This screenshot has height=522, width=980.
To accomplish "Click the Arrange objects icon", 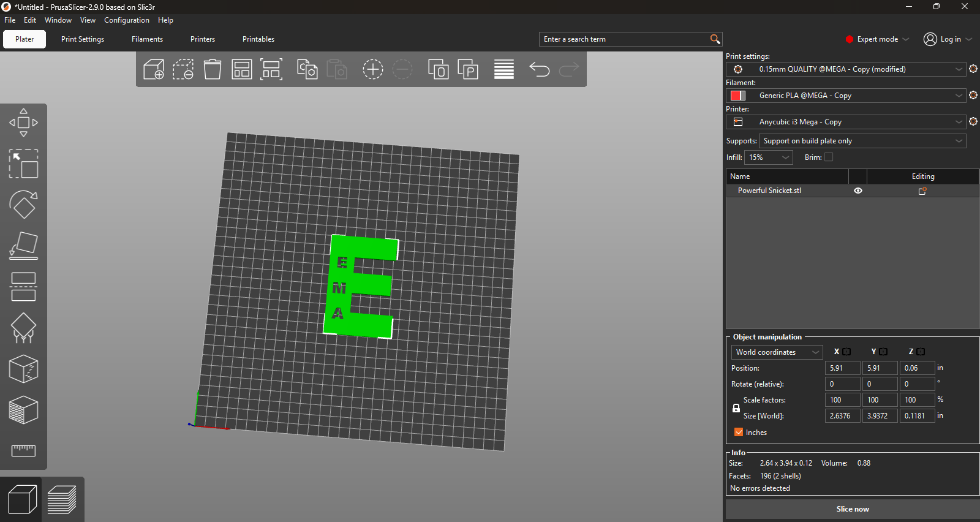I will tap(242, 69).
